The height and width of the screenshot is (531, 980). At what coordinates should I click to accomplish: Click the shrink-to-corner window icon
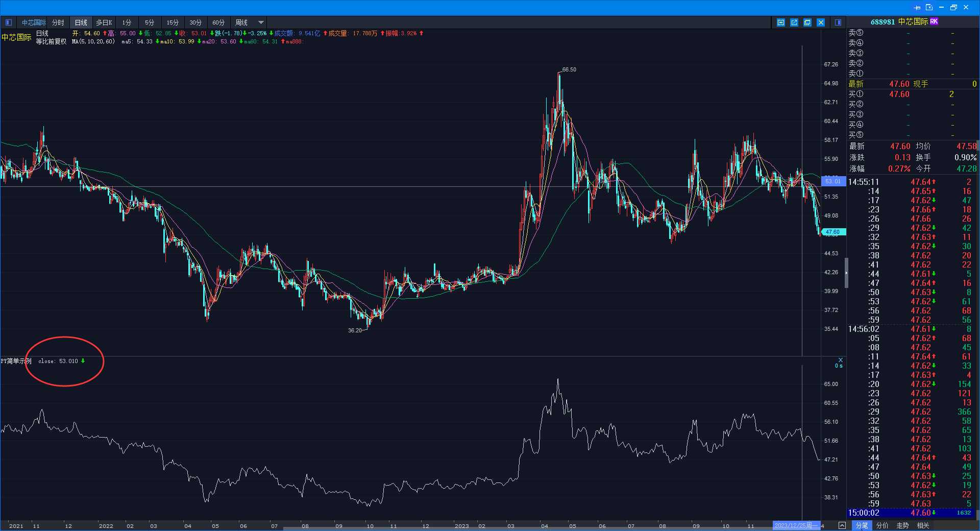(x=929, y=7)
